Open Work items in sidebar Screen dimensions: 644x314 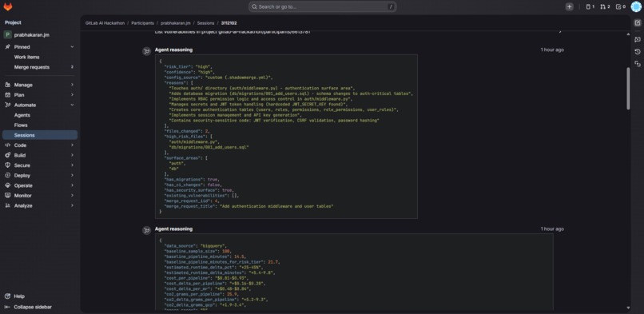[40, 57]
